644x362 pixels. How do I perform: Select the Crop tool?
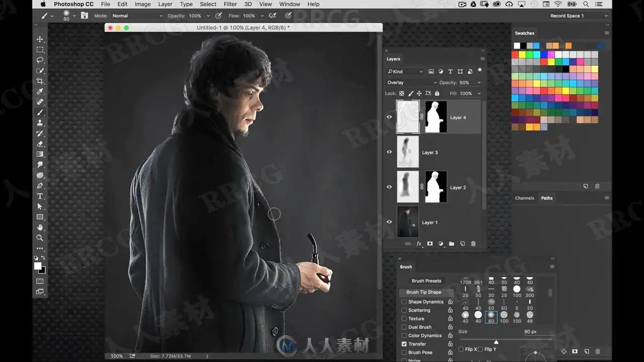40,81
